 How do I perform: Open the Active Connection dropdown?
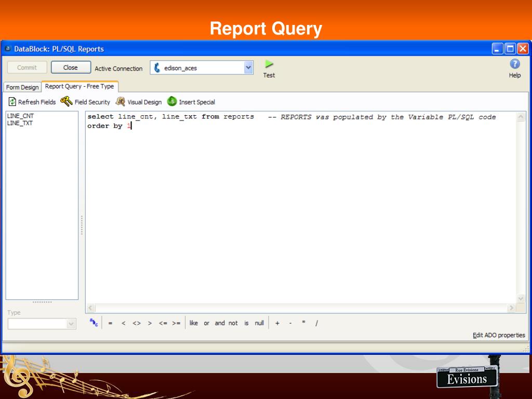[248, 68]
